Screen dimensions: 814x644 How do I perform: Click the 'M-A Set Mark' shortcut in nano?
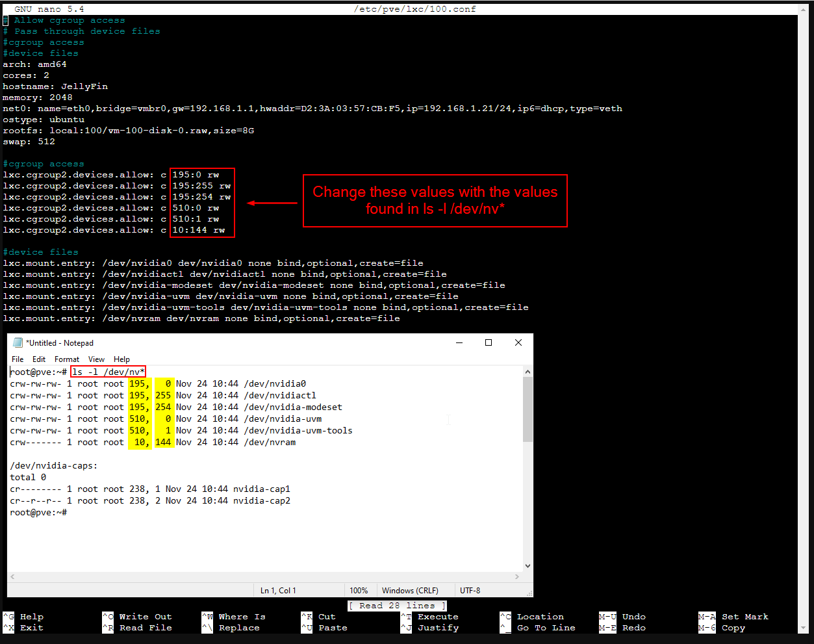tap(733, 617)
